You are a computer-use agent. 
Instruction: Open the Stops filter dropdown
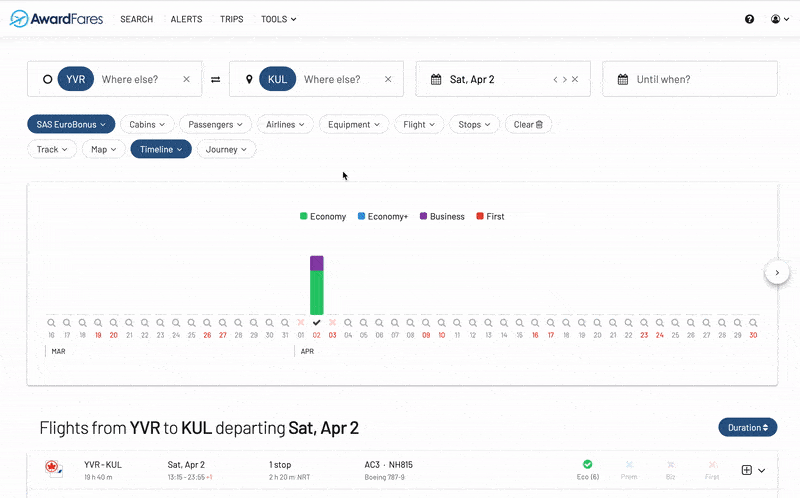[x=474, y=124]
